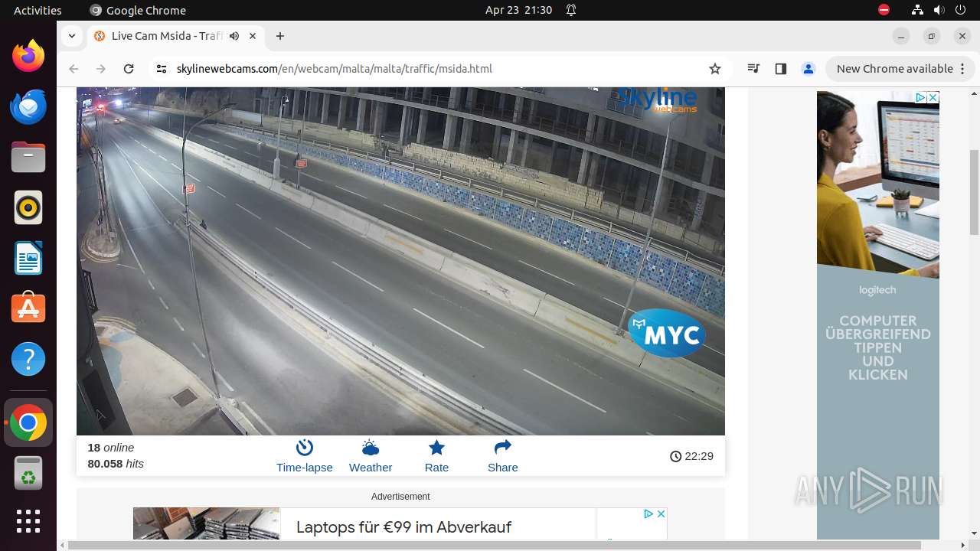Open the Files manager in the dock

click(28, 157)
